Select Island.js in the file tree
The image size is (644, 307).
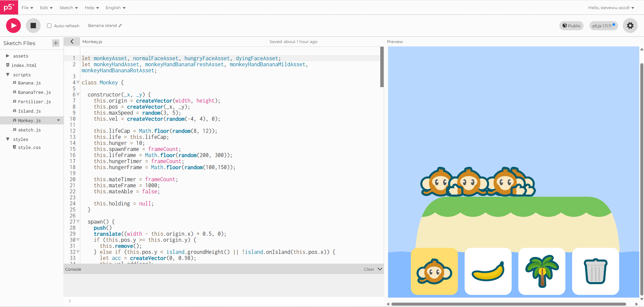click(x=30, y=111)
